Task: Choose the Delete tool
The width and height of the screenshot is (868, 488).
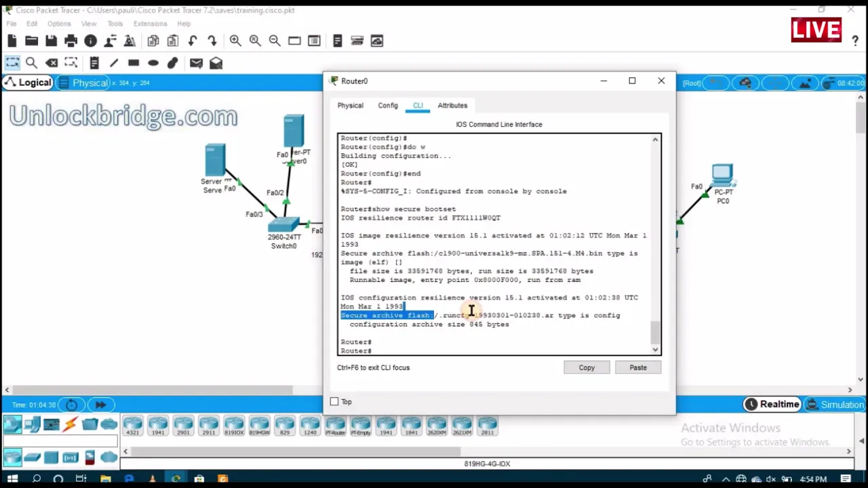Action: [x=52, y=63]
